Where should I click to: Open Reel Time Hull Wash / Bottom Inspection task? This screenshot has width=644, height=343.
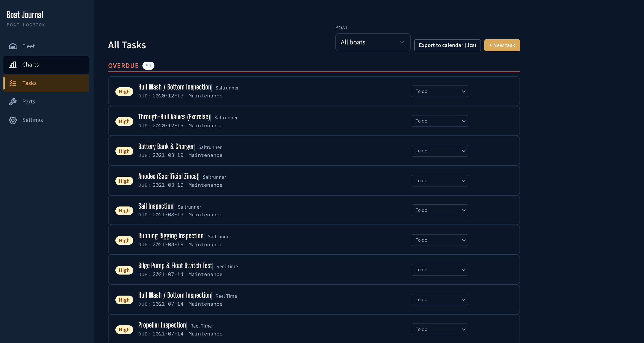(175, 296)
